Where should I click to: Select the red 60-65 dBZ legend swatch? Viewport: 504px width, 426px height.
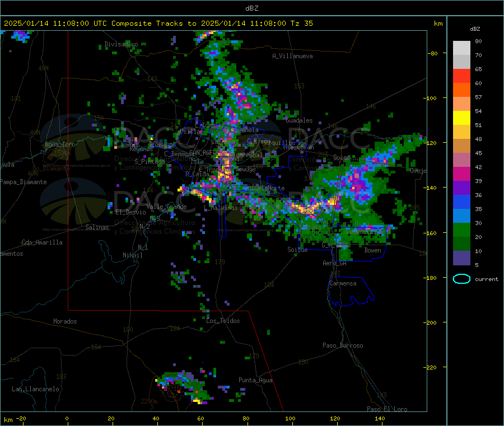(461, 76)
